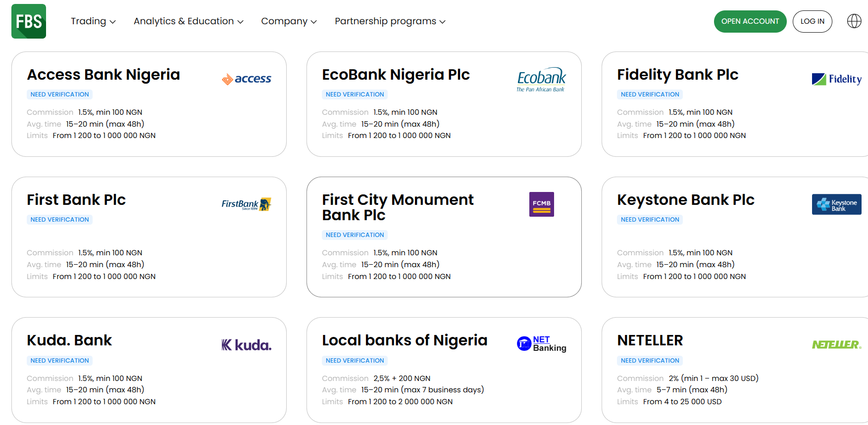Image resolution: width=868 pixels, height=425 pixels.
Task: Click the FCMB purple logo
Action: (541, 204)
